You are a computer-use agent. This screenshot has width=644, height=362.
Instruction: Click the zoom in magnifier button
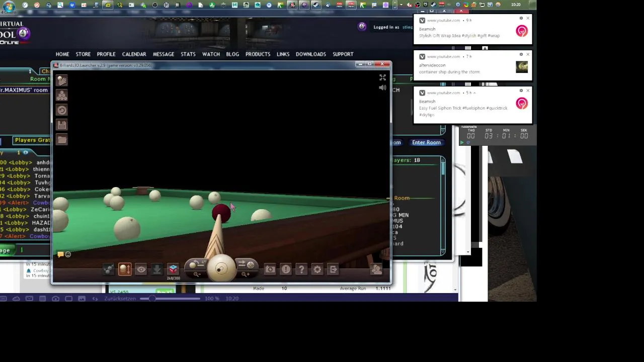(x=246, y=275)
